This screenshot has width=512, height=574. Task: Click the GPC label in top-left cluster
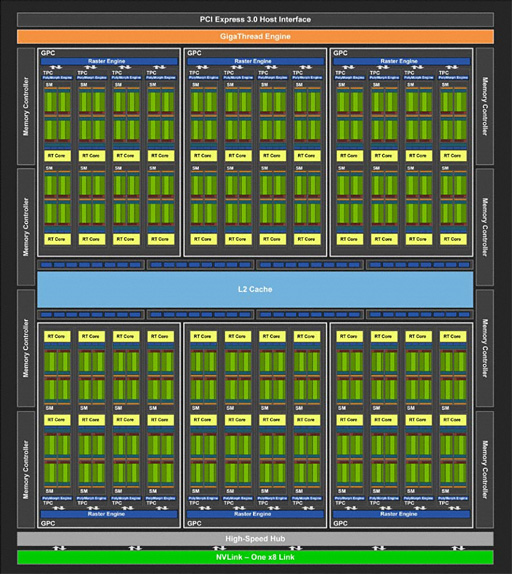[x=48, y=53]
